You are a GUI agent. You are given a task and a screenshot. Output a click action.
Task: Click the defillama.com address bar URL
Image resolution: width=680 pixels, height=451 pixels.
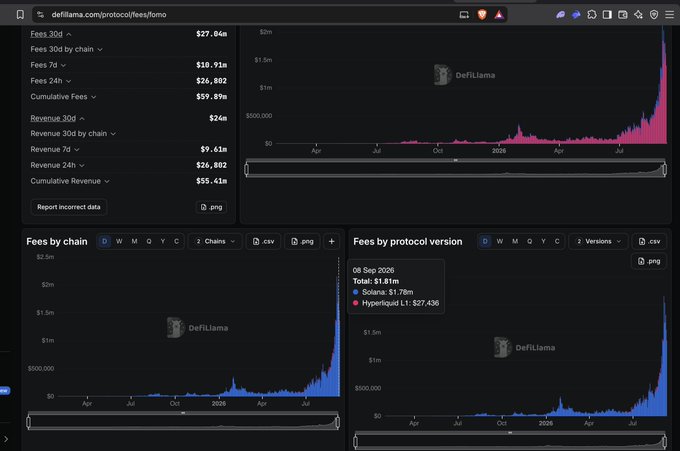[109, 15]
